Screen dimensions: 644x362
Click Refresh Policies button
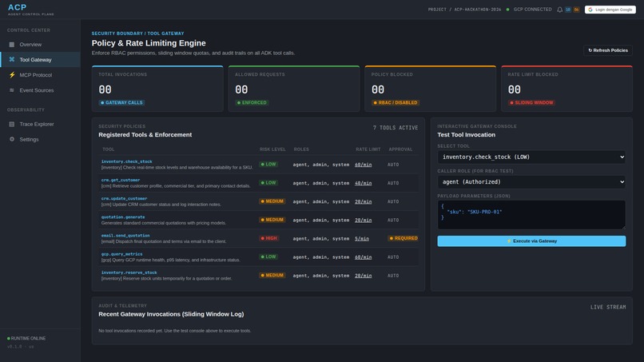point(608,50)
